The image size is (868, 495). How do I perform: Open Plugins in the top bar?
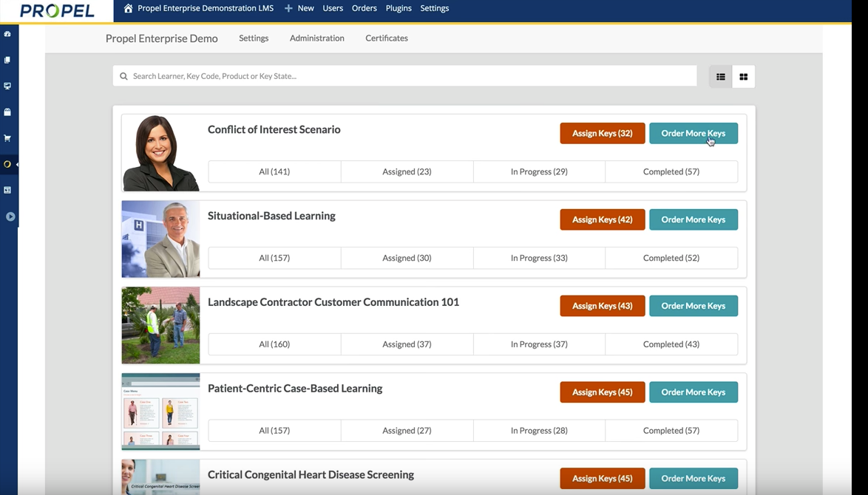[x=399, y=8]
